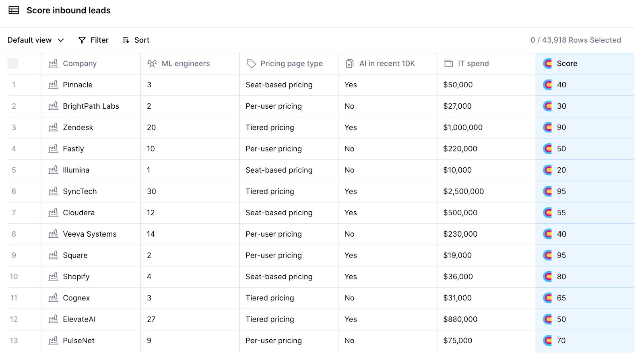This screenshot has height=363, width=644.
Task: Click the Cloudera company name cell
Action: pyautogui.click(x=79, y=213)
